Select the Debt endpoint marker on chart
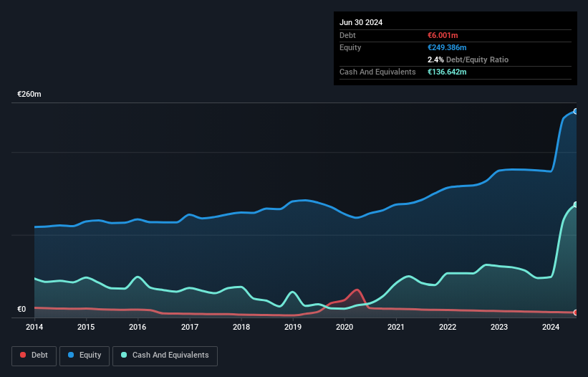 576,312
